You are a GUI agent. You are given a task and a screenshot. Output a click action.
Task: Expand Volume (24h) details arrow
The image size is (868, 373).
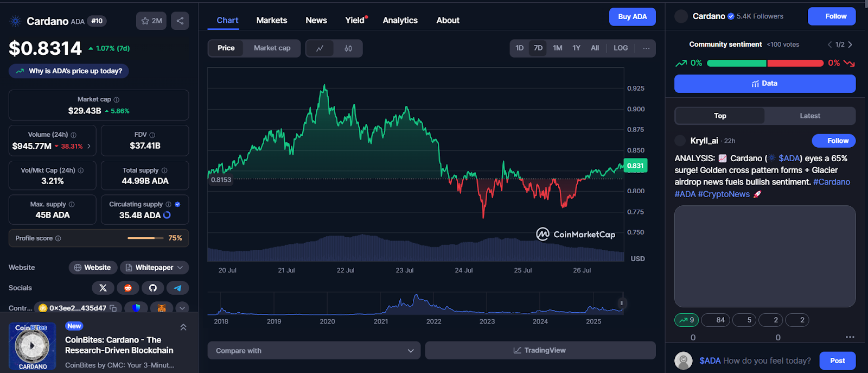89,146
